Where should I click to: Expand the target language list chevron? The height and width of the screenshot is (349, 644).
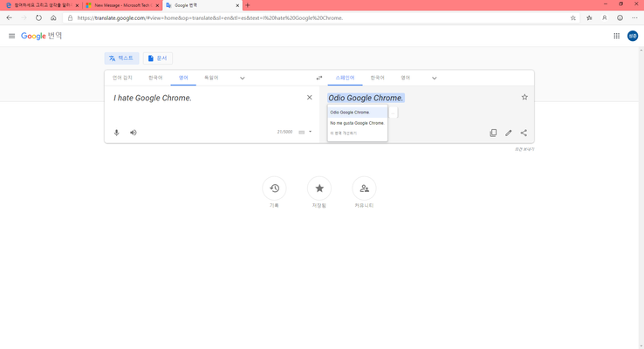[x=434, y=79]
